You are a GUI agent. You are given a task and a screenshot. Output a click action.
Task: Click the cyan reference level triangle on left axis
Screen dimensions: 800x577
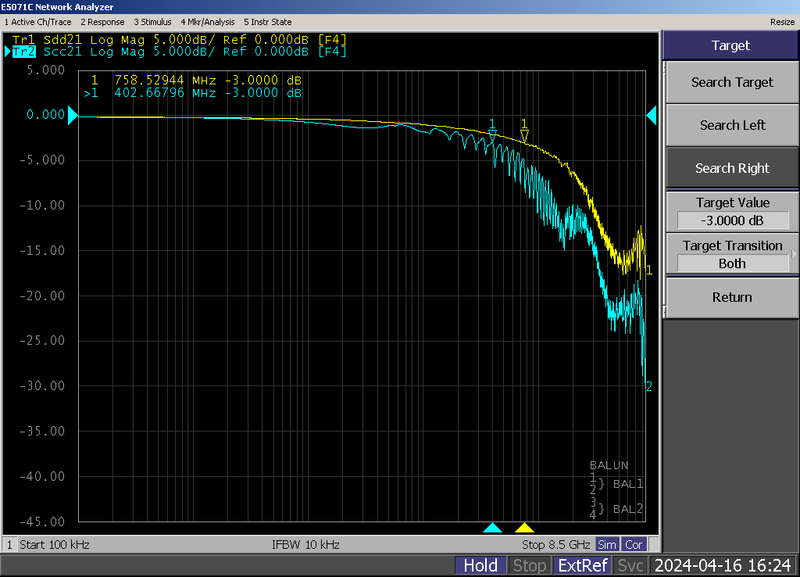click(72, 115)
